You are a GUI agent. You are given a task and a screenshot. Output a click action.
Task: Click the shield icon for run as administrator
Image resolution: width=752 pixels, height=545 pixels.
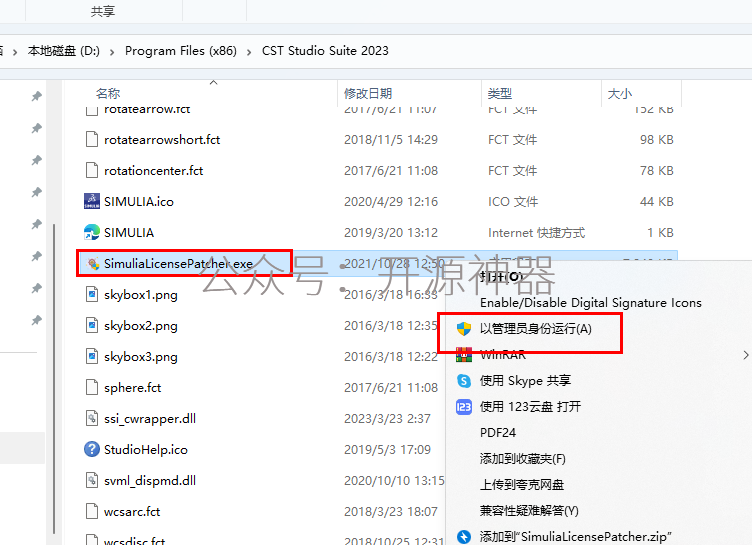click(x=464, y=329)
